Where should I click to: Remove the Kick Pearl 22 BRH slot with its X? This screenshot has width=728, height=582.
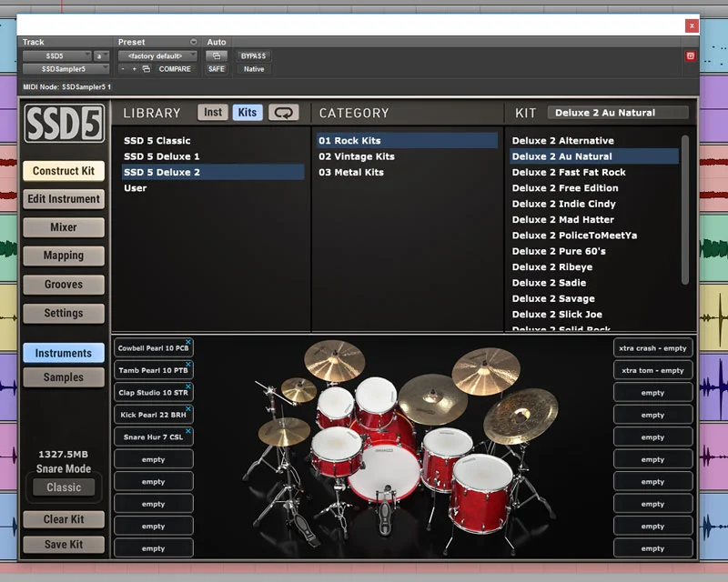pos(188,408)
